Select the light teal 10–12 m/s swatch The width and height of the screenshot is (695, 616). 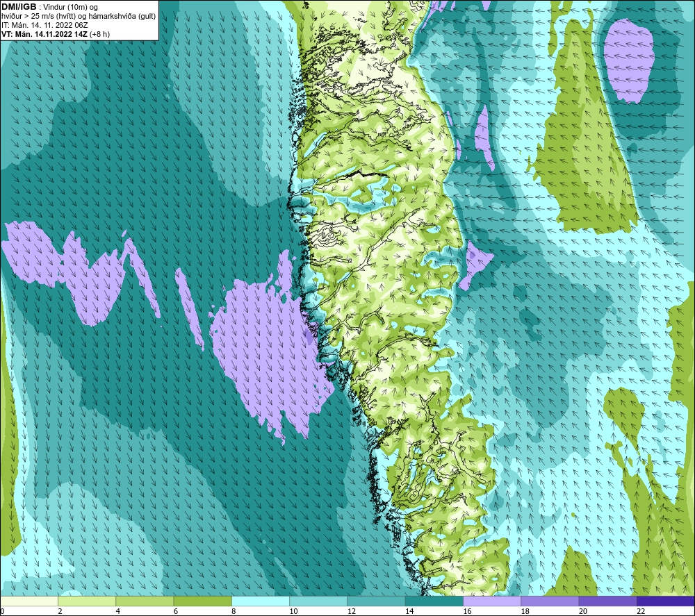pos(318,601)
